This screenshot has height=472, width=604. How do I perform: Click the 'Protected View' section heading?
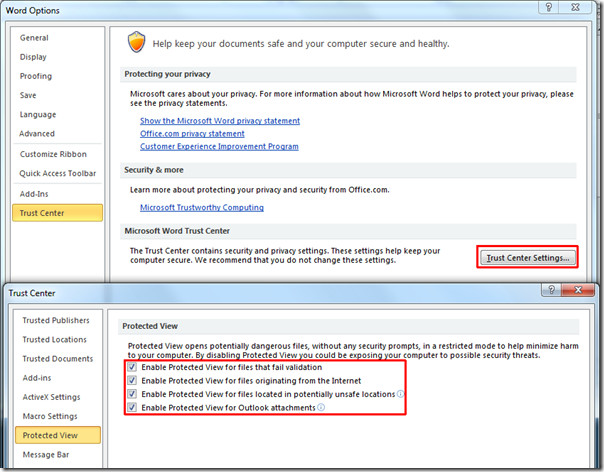click(x=150, y=326)
